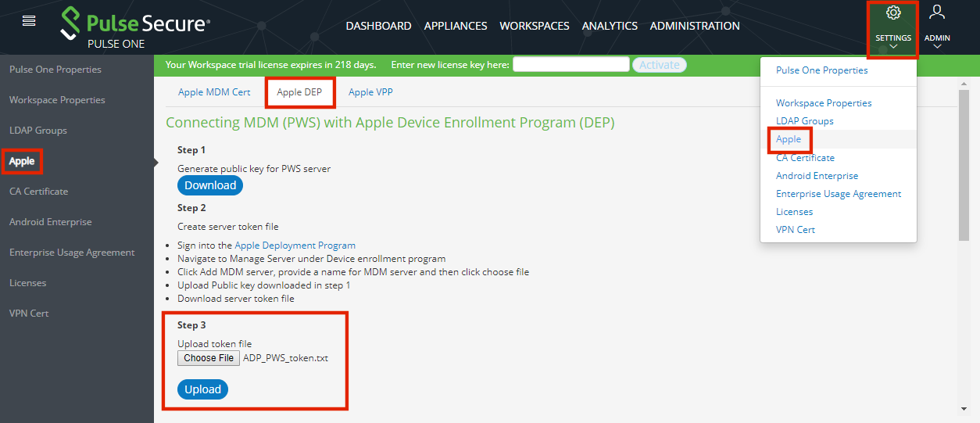Click the Admin user icon

coord(937,13)
